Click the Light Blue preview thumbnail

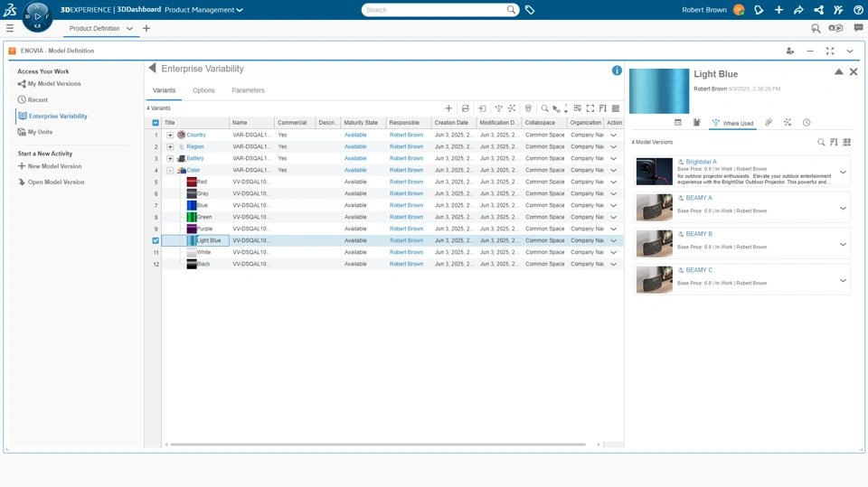point(659,90)
